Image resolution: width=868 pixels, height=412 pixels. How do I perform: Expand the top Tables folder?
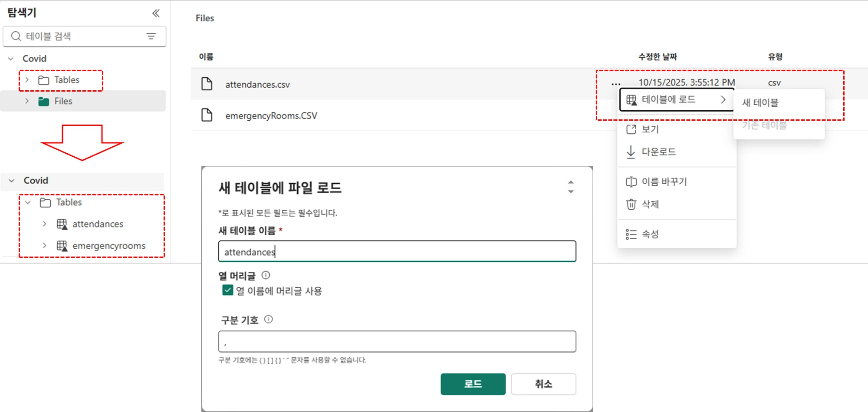pos(27,80)
